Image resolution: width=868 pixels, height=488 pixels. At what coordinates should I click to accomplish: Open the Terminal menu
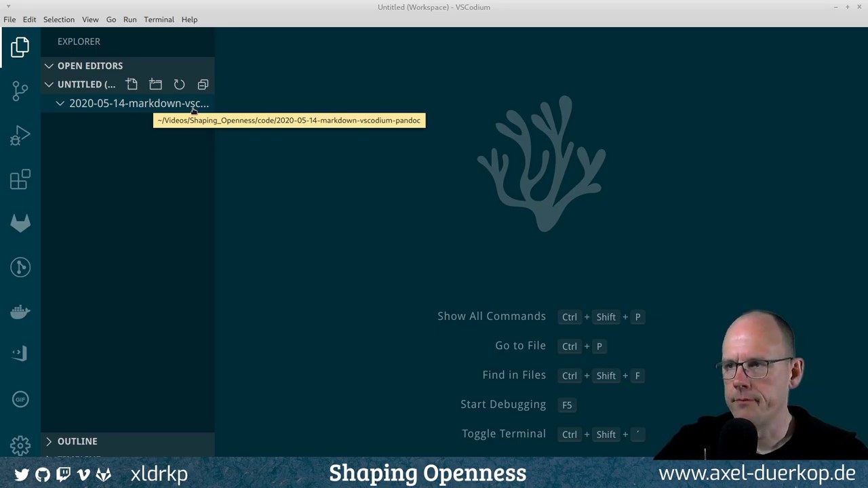tap(159, 20)
